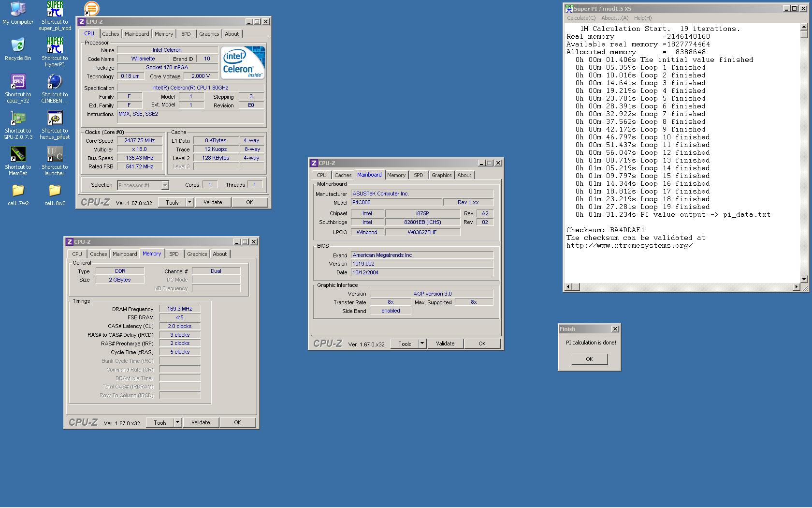Open the Processor #1 selection dropdown
Screen dimensions: 812x508
pyautogui.click(x=165, y=185)
